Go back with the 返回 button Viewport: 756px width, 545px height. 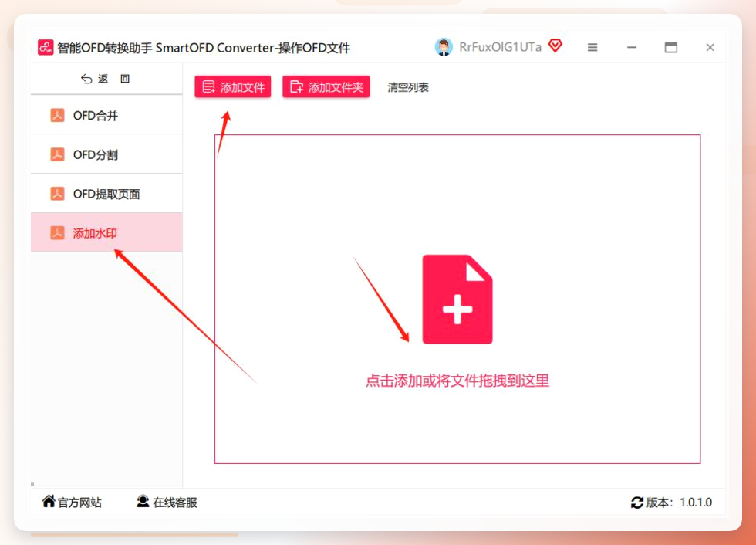click(106, 79)
